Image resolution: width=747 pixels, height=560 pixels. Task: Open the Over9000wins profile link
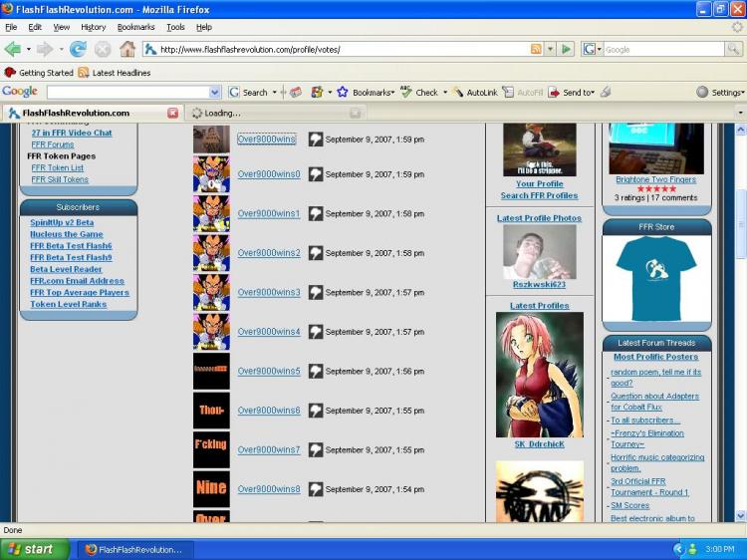[266, 140]
